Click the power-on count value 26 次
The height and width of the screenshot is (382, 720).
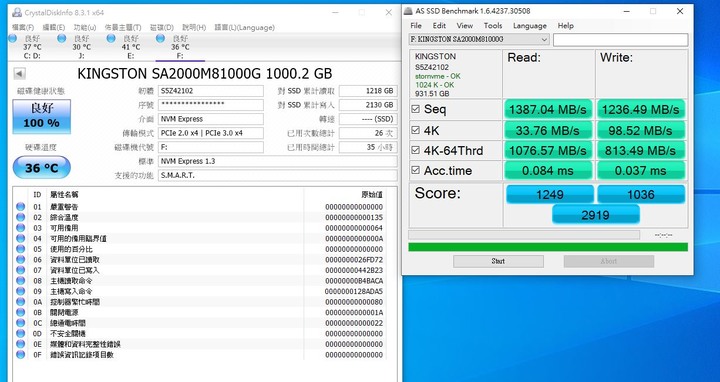point(368,133)
